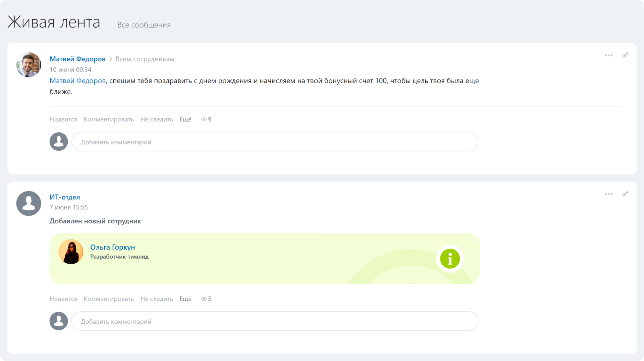Open three-dots menu on ИТ-отдел post
Screen dimensions: 644x361
[x=609, y=194]
